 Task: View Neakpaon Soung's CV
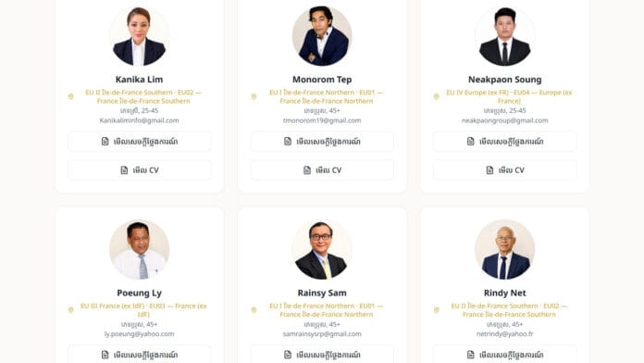click(x=505, y=170)
